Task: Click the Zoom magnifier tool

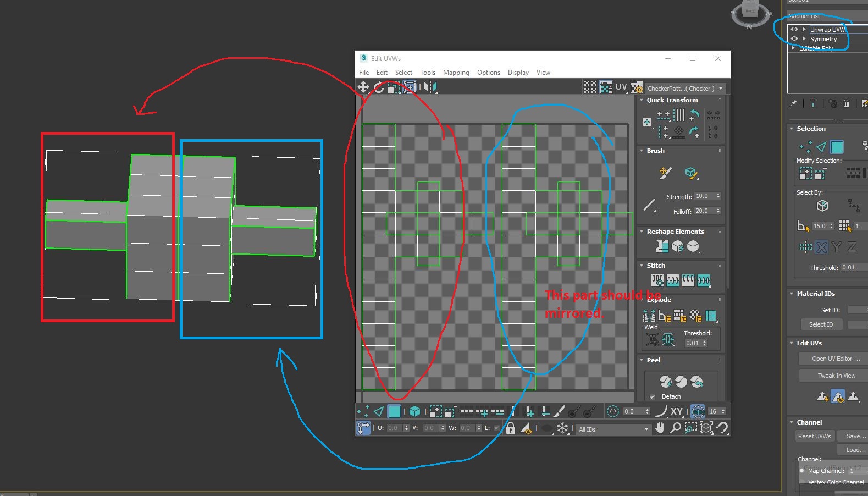Action: 675,428
